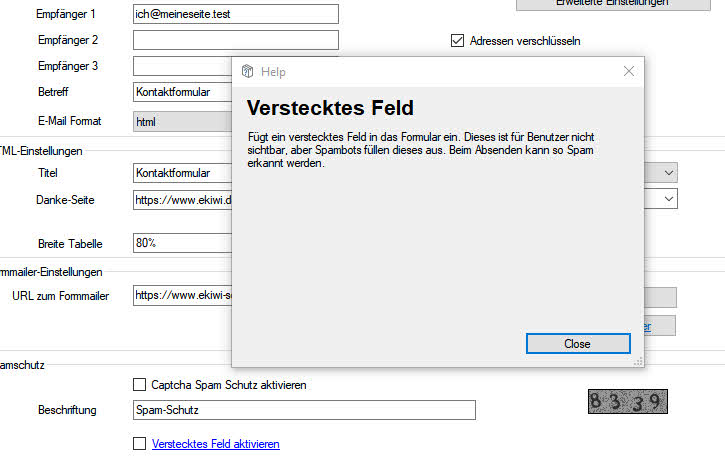Screen dimensions: 725x466
Task: Click the Help dialog resize grip
Action: 638,361
